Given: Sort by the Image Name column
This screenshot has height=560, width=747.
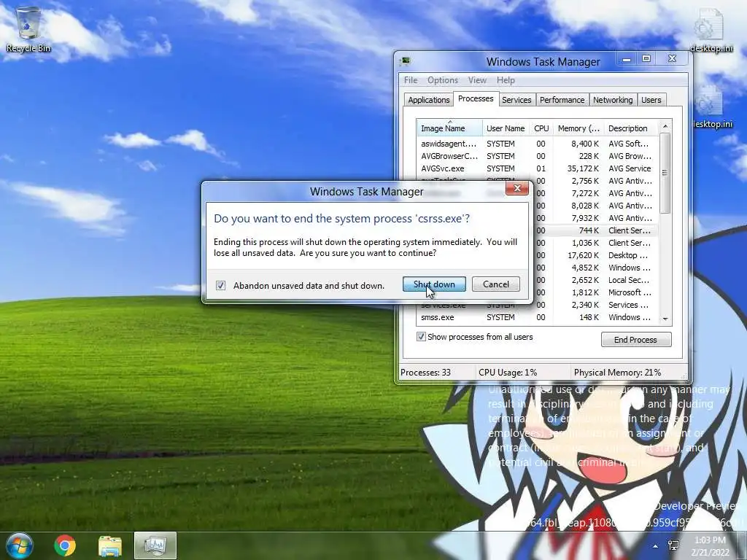Looking at the screenshot, I should [x=449, y=128].
